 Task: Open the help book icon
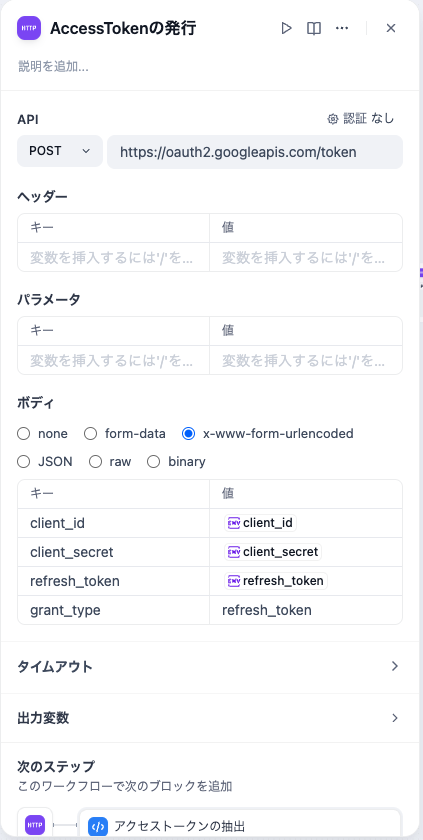(x=314, y=28)
